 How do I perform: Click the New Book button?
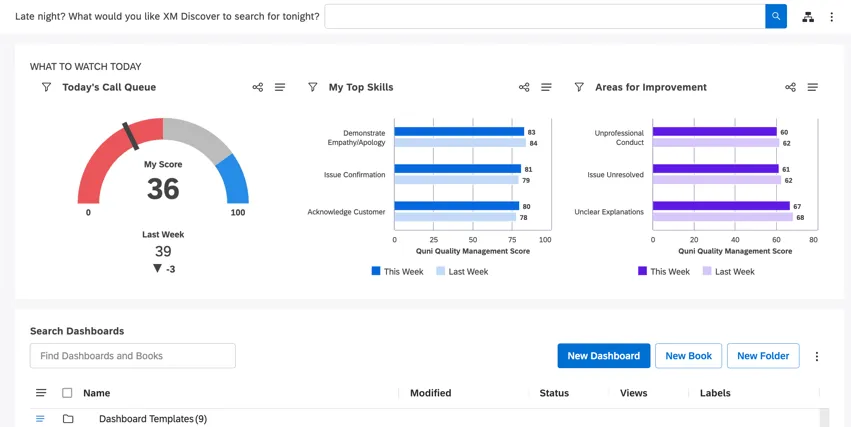(x=688, y=356)
